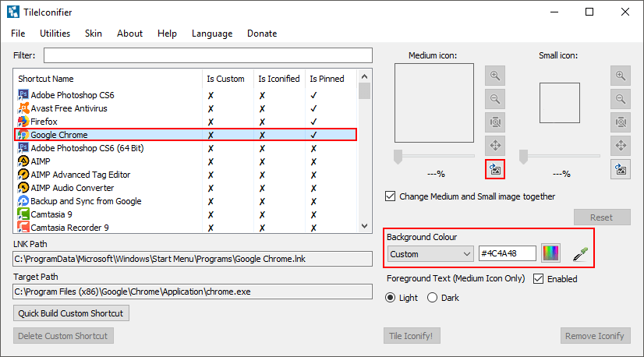644x357 pixels.
Task: Click the Remove Iconify button
Action: [x=595, y=336]
